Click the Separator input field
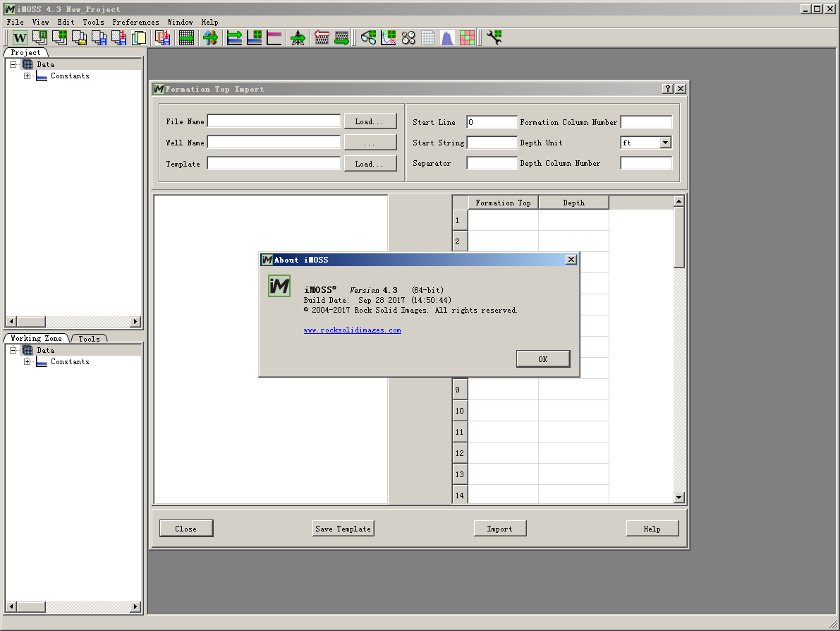The height and width of the screenshot is (631, 840). pyautogui.click(x=492, y=163)
